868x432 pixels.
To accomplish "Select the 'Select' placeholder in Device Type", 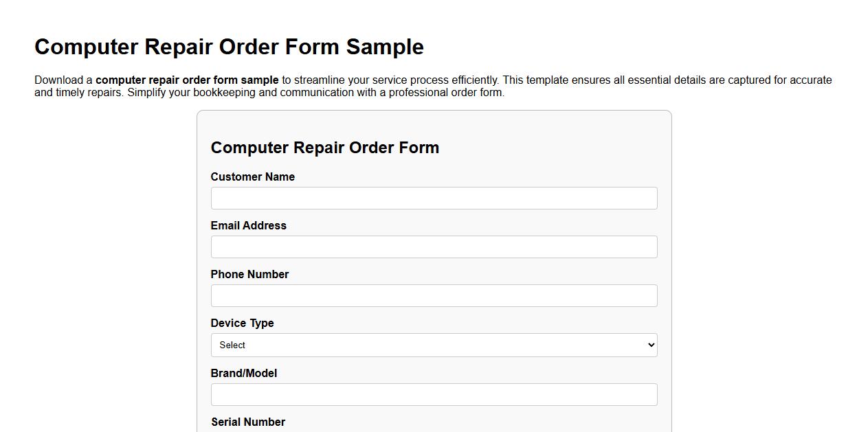I will (234, 345).
